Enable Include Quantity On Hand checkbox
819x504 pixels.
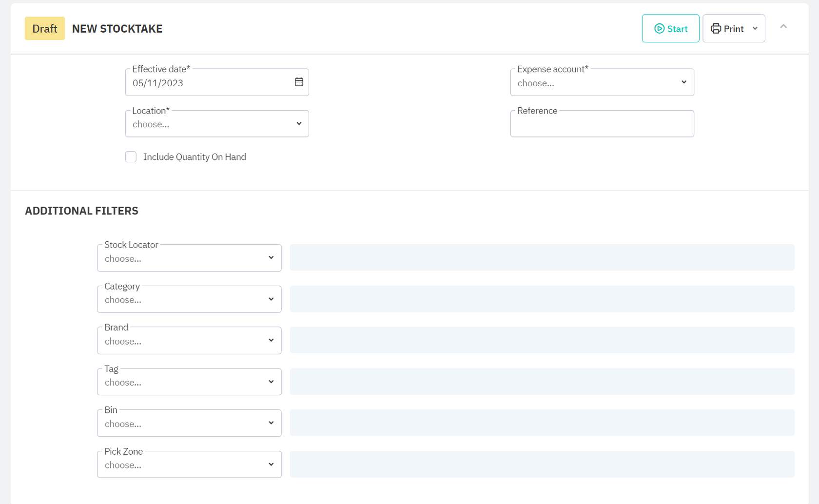131,157
